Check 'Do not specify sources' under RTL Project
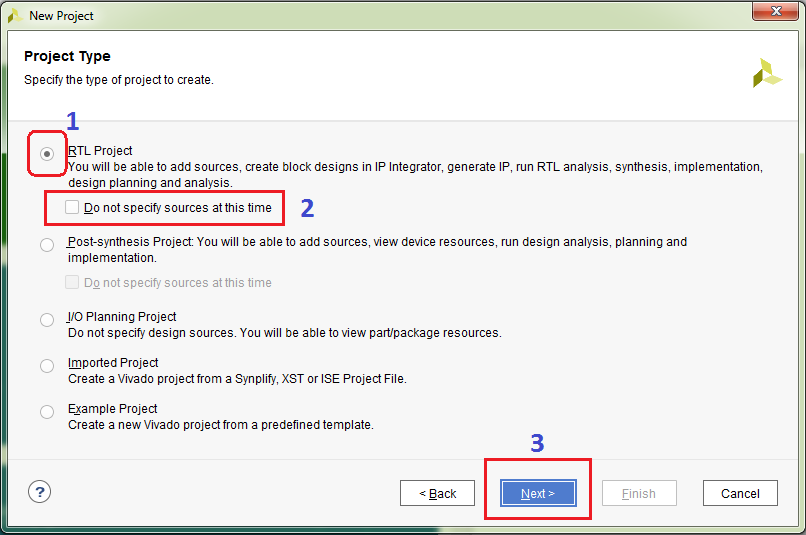 (x=72, y=207)
